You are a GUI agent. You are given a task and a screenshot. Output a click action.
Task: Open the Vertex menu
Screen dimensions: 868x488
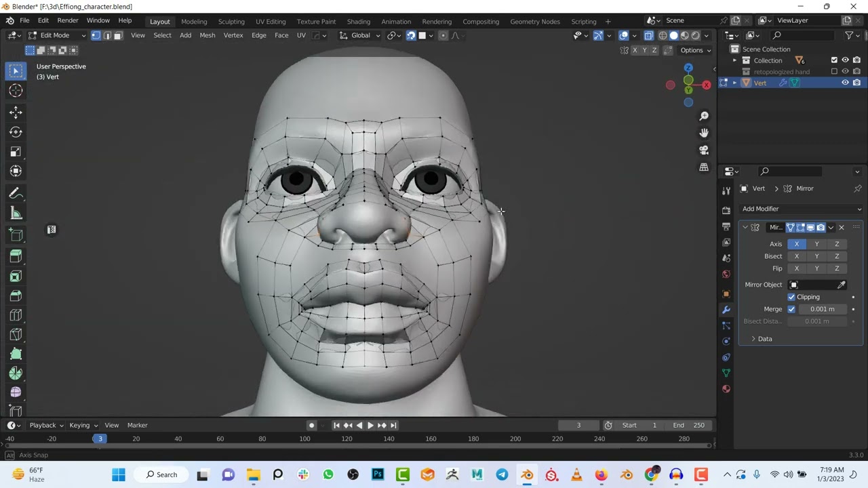click(233, 35)
